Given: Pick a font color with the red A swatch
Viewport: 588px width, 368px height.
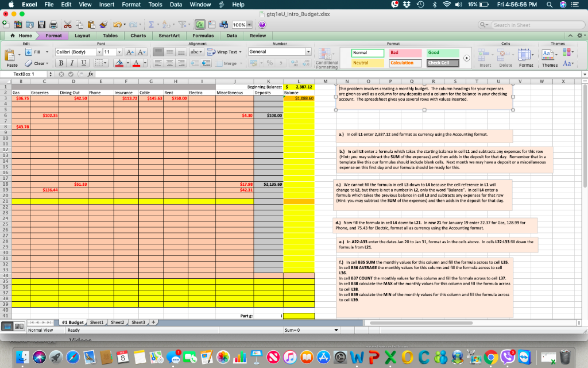Looking at the screenshot, I should click(136, 63).
